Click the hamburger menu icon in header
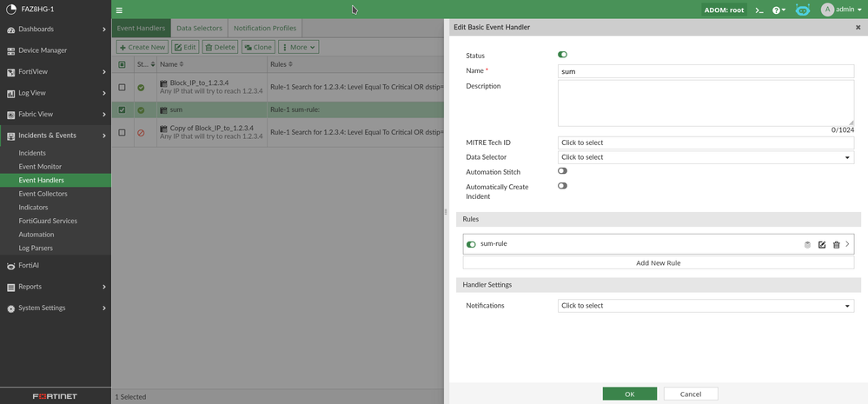This screenshot has width=868, height=404. pyautogui.click(x=119, y=10)
